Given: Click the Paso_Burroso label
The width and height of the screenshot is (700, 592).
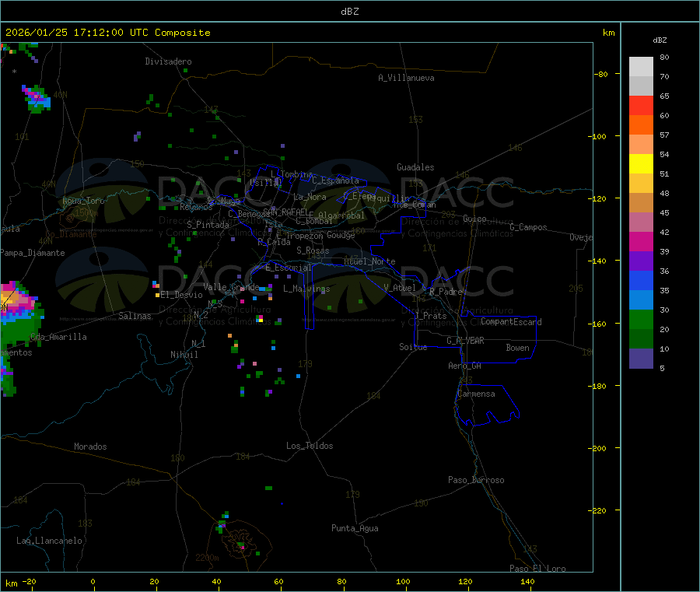Looking at the screenshot, I should pyautogui.click(x=476, y=480).
